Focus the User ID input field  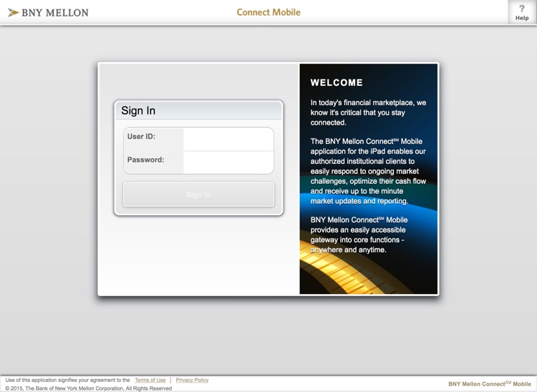(228, 139)
